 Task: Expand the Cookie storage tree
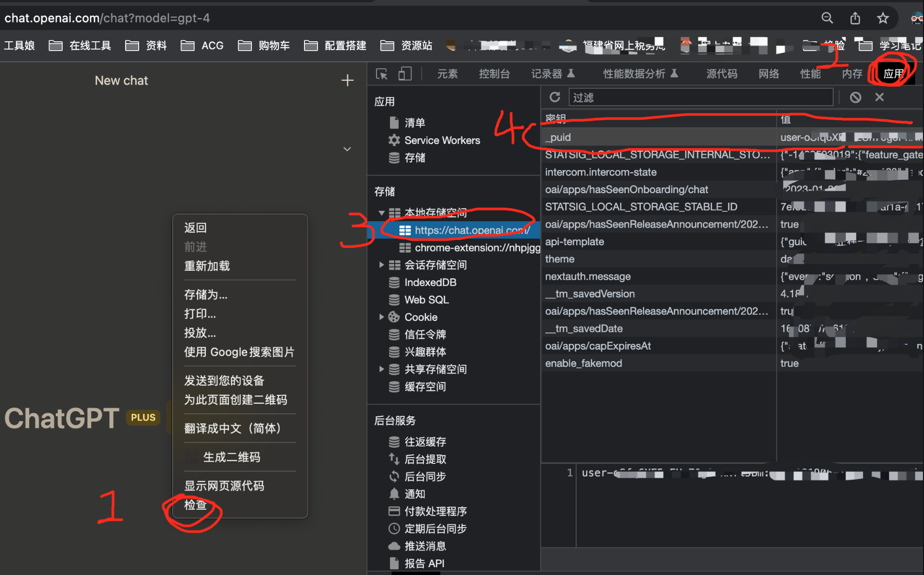(x=382, y=317)
